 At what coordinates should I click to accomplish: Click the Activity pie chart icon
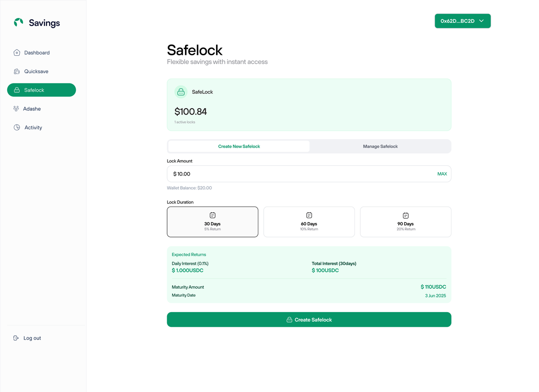pyautogui.click(x=17, y=128)
